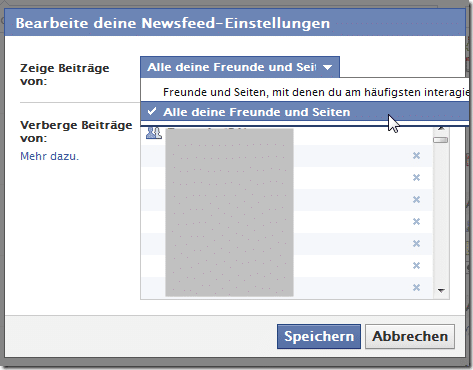Image resolution: width=473 pixels, height=370 pixels.
Task: Choose checked option 'Alle deine Freunde und Seiten'
Action: tap(305, 112)
